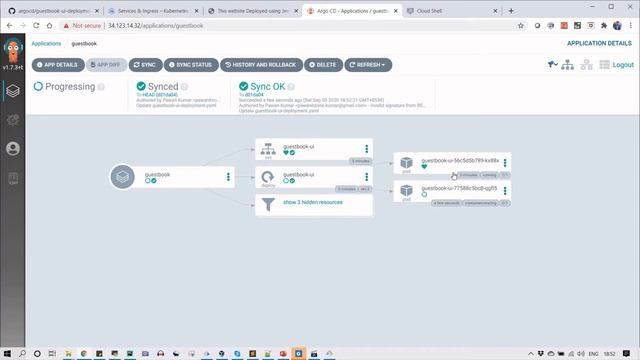The width and height of the screenshot is (640, 360).
Task: Click help icon next to Progressing
Action: [x=101, y=87]
